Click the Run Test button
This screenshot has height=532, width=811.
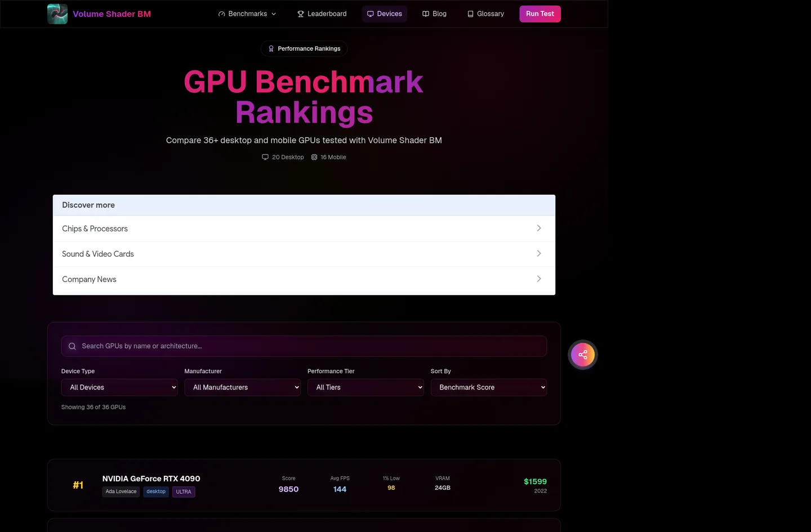point(540,14)
